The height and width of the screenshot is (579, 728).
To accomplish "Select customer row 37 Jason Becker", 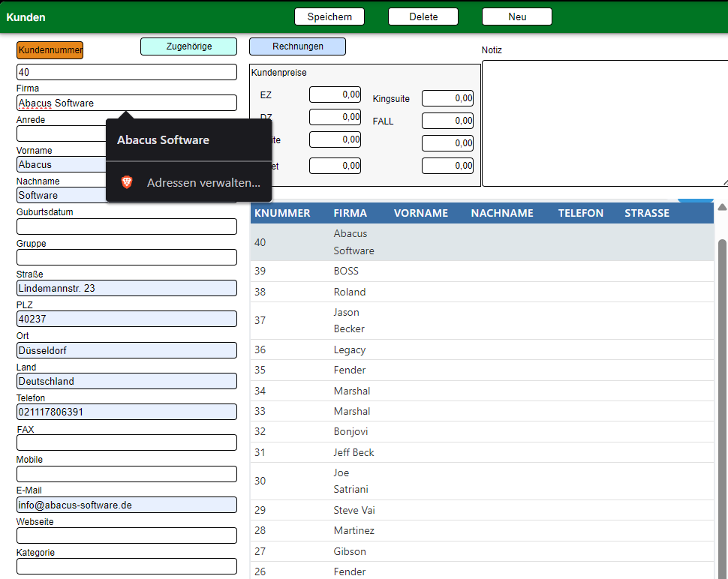I will [482, 320].
